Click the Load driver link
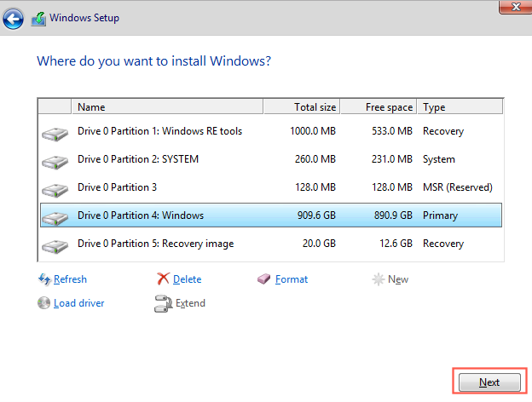The width and height of the screenshot is (532, 402). point(78,302)
